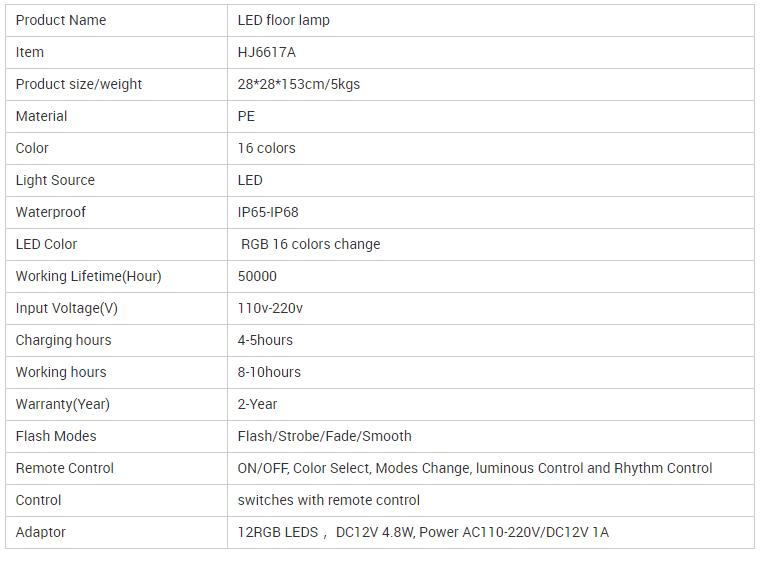This screenshot has width=765, height=561.
Task: Select the "2-Year" warranty value
Action: [x=257, y=404]
